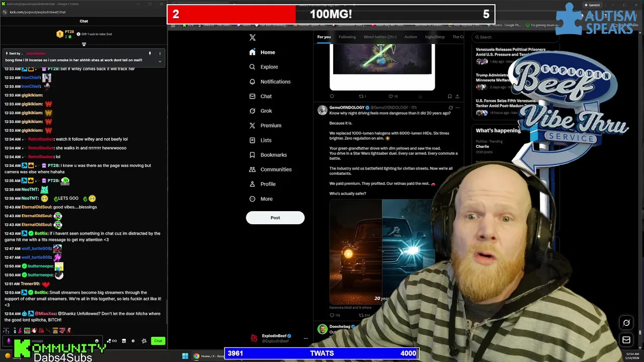Click emoji picker in Kick chat message box

coord(97,341)
